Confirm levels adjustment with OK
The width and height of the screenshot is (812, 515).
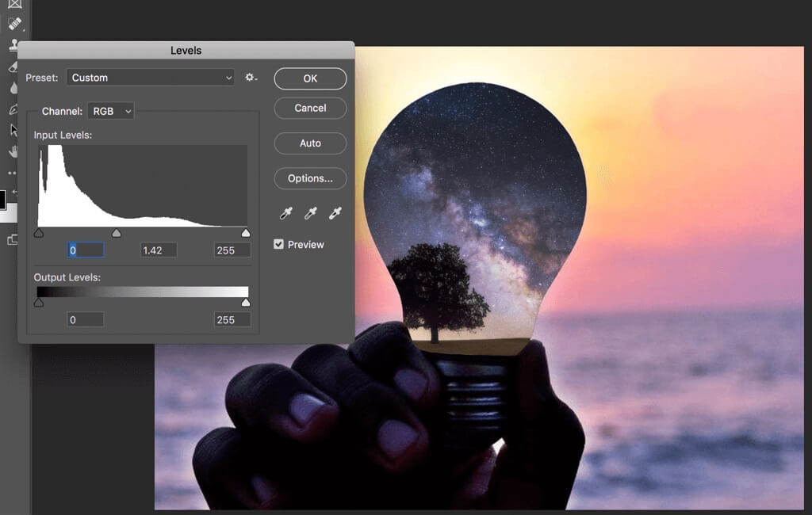coord(310,78)
